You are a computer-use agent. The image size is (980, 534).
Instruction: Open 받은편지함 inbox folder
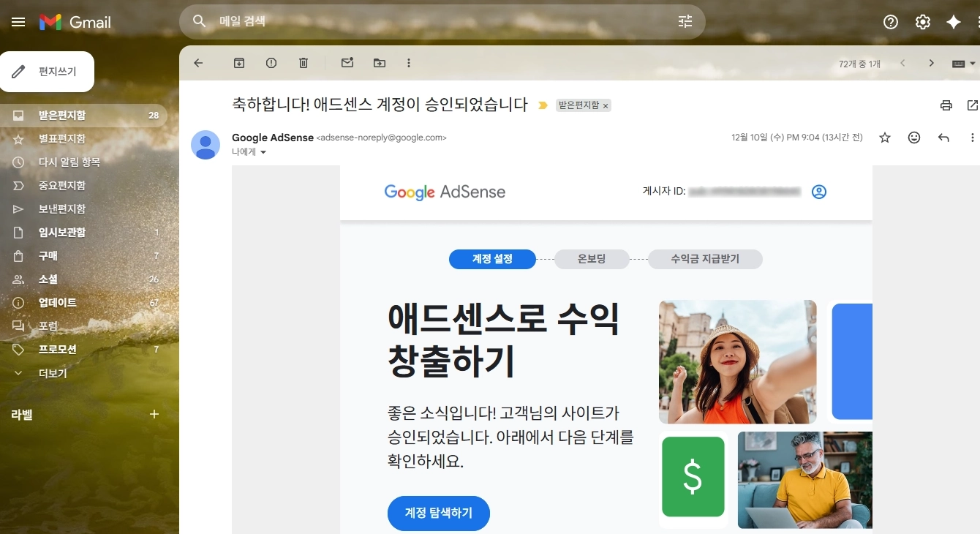click(83, 116)
